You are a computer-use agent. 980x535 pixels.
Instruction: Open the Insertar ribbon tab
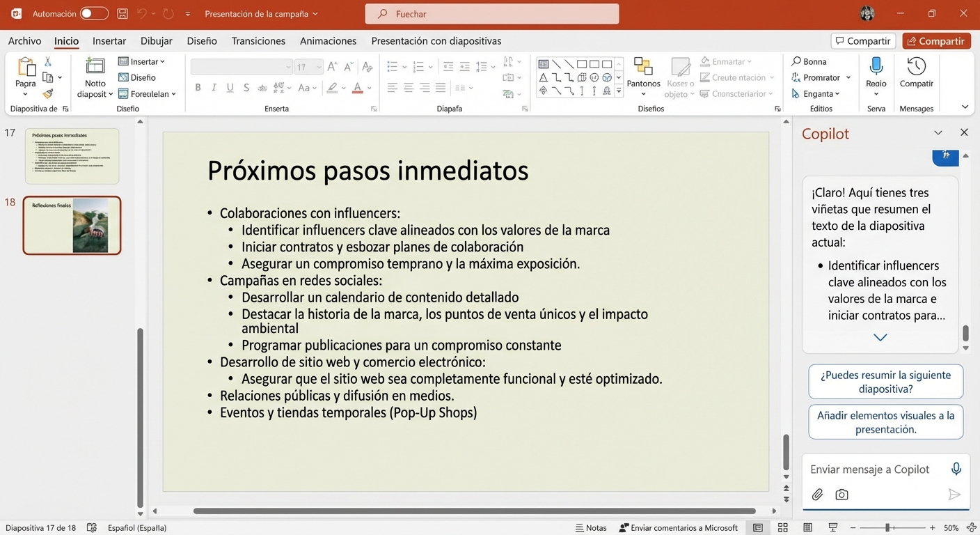point(109,40)
